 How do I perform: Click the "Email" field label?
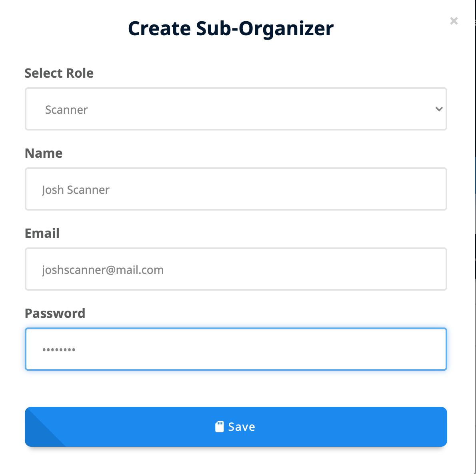coord(42,233)
